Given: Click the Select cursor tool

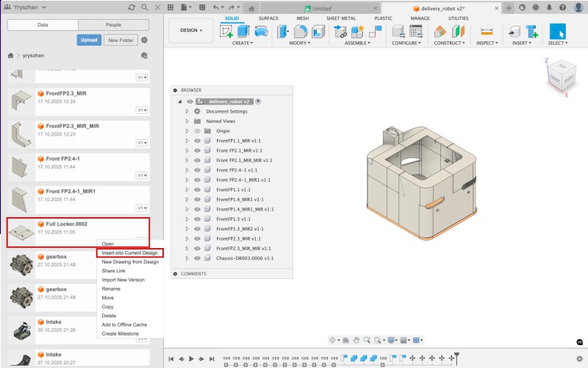Looking at the screenshot, I should point(557,32).
